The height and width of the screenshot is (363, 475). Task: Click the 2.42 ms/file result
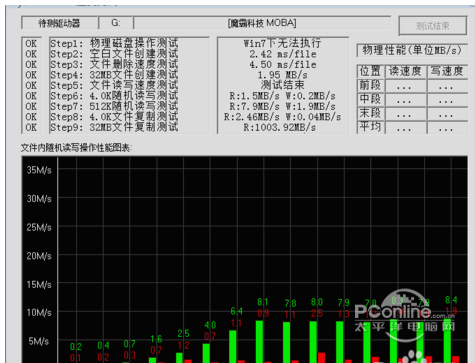point(283,54)
